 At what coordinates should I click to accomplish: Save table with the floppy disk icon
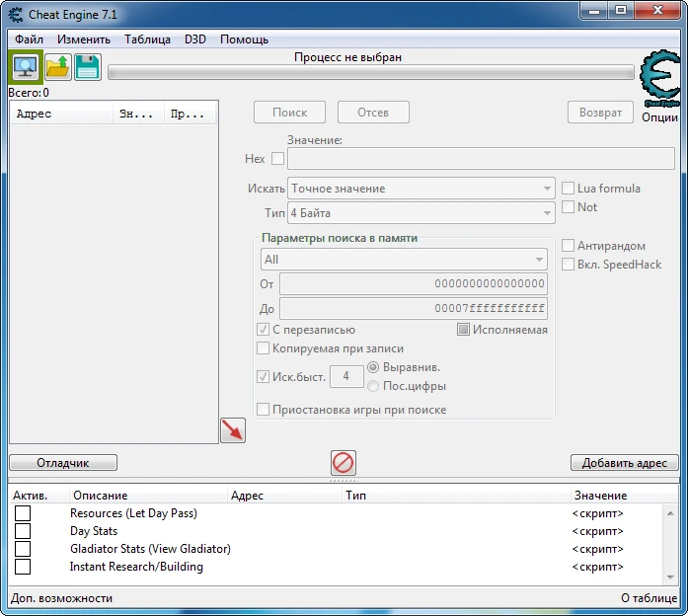click(87, 67)
